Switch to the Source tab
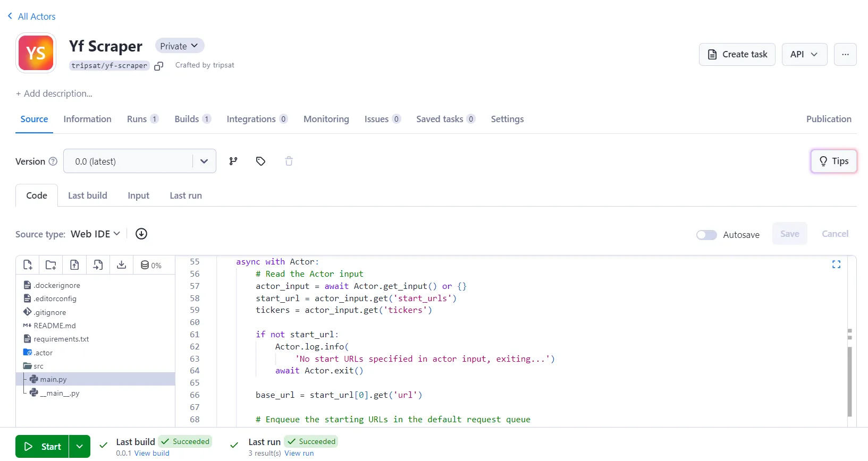Viewport: 868px width, 461px height. point(34,119)
